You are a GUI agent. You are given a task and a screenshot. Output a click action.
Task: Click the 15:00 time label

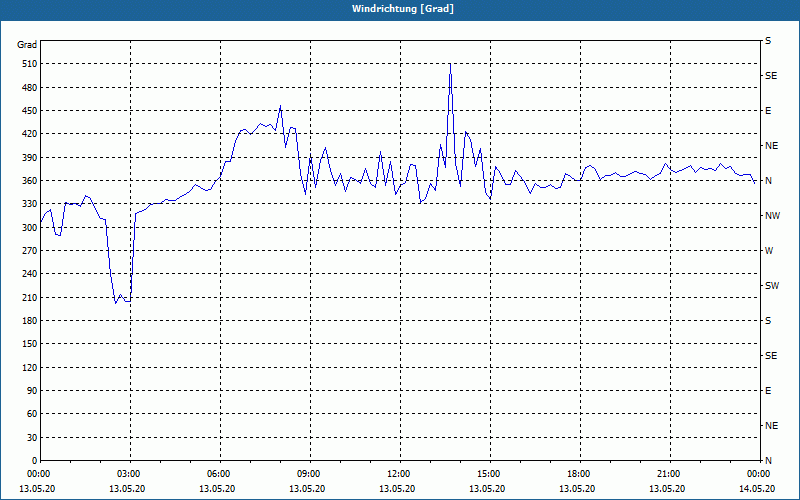click(x=490, y=474)
